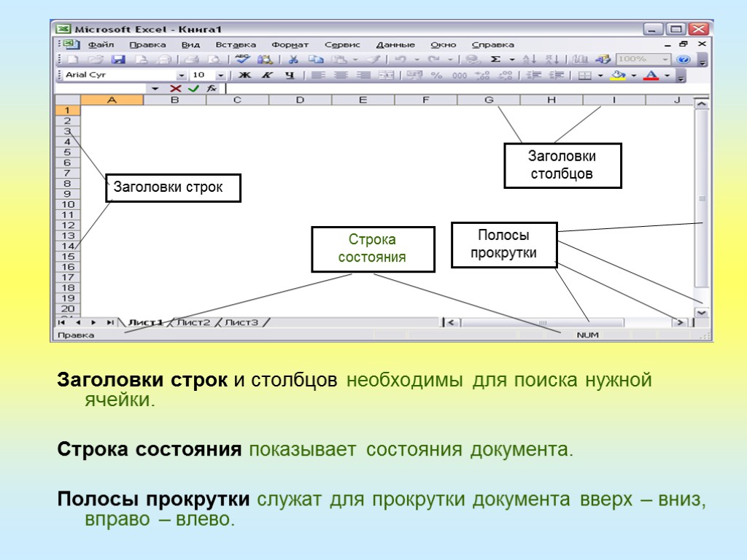Toggle Underline (Ч) formatting
The image size is (747, 560).
tap(290, 75)
